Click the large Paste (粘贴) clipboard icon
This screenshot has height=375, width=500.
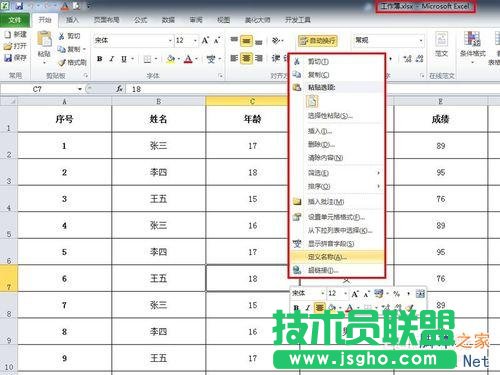pyautogui.click(x=44, y=39)
